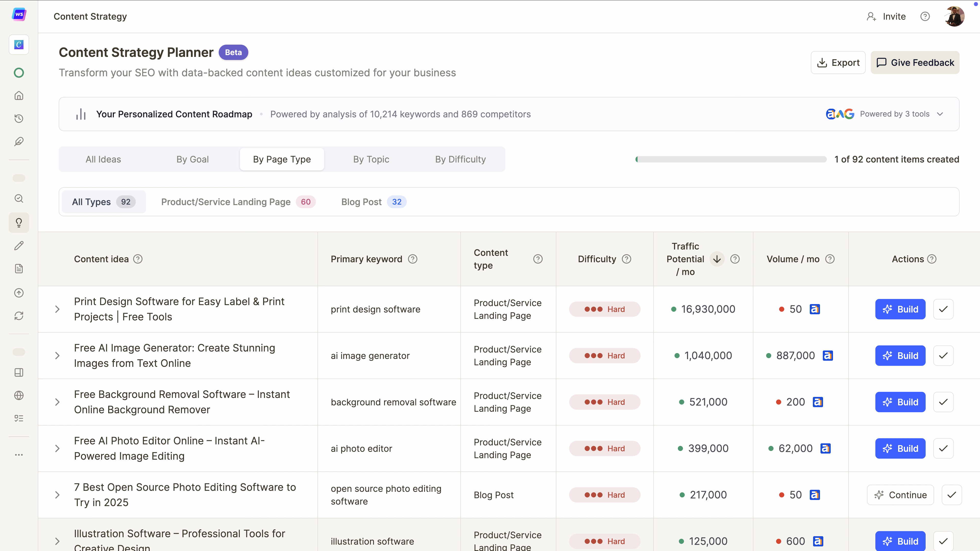Click the feather pen sidebar icon

(19, 142)
